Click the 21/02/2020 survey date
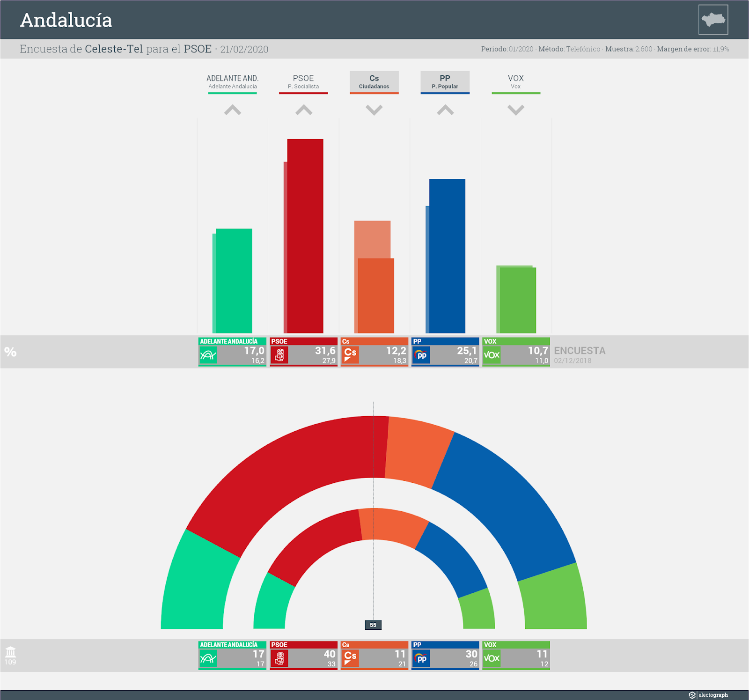Viewport: 749px width, 700px height. [x=244, y=49]
